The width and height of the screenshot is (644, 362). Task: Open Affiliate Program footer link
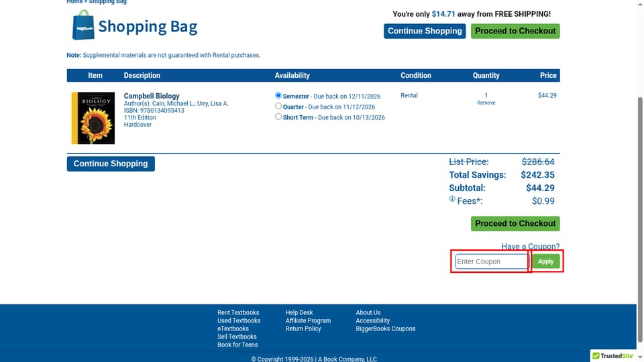click(308, 320)
